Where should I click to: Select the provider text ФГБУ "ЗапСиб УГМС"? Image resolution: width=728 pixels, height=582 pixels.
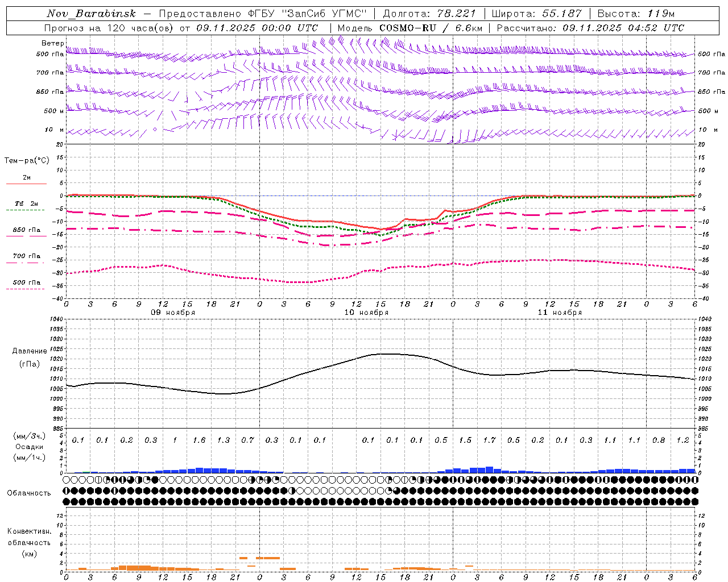(307, 14)
